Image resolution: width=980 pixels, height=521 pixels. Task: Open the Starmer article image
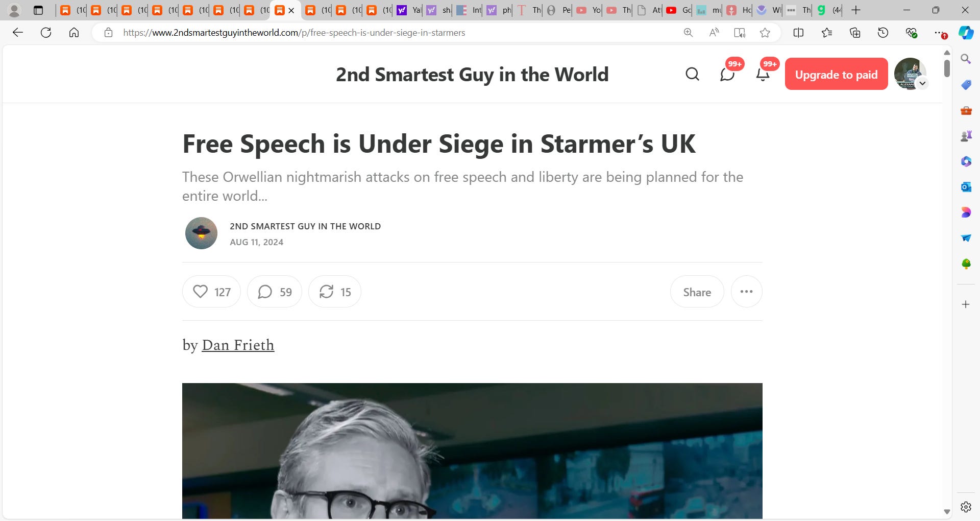click(472, 451)
